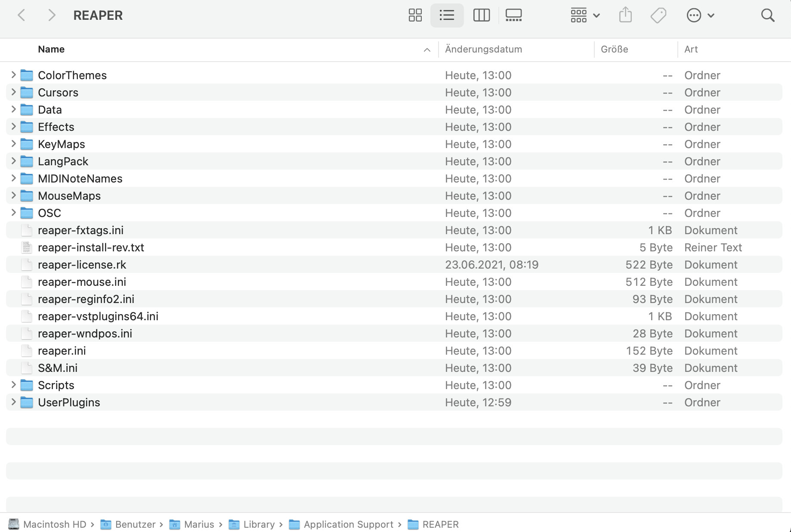The image size is (791, 532).
Task: Switch to column view
Action: [x=481, y=15]
